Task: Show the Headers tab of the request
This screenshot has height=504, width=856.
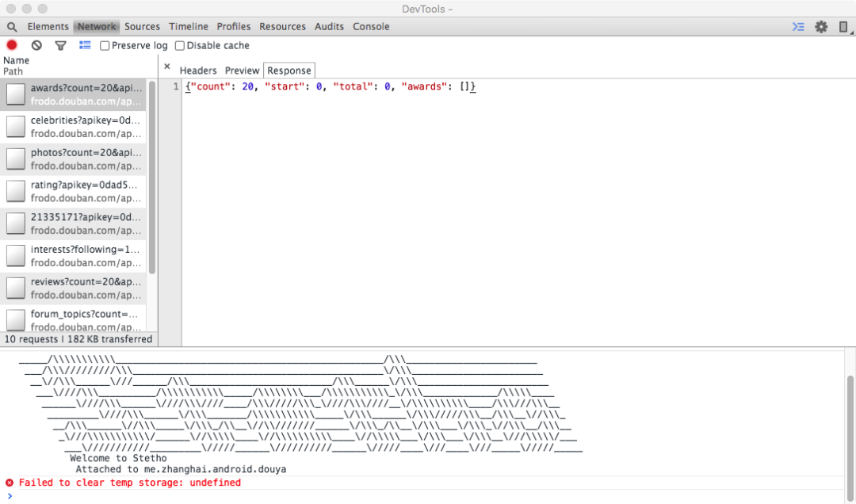Action: pos(198,71)
